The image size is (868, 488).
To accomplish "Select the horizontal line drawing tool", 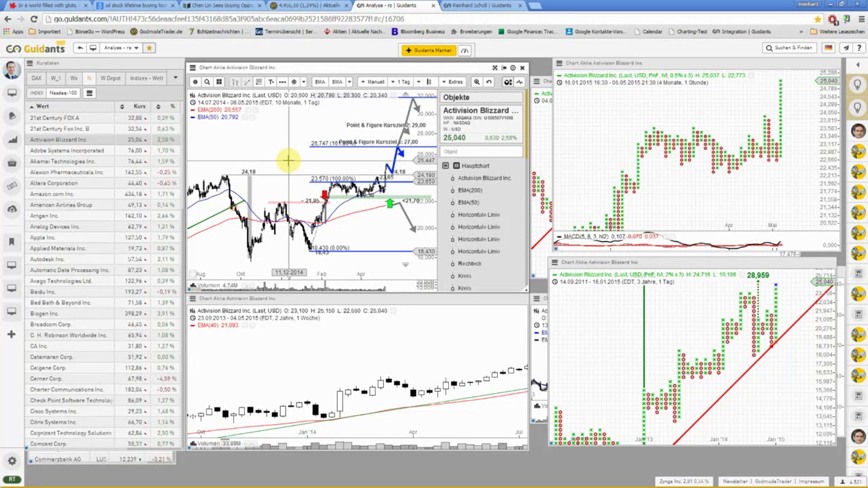I will click(282, 82).
